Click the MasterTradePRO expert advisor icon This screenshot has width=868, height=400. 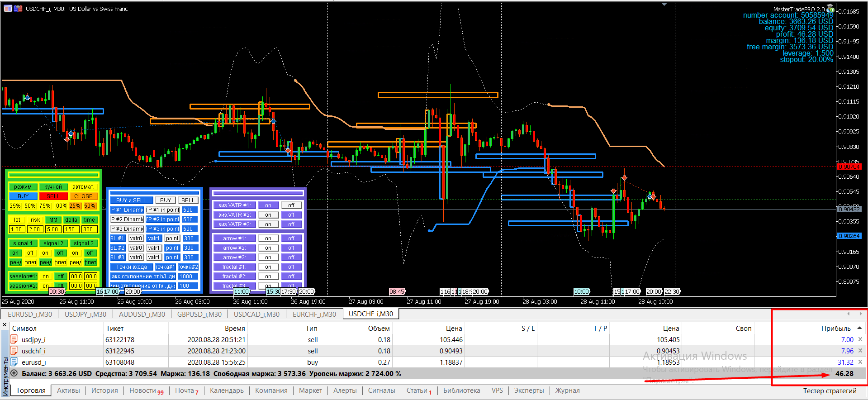click(x=830, y=9)
